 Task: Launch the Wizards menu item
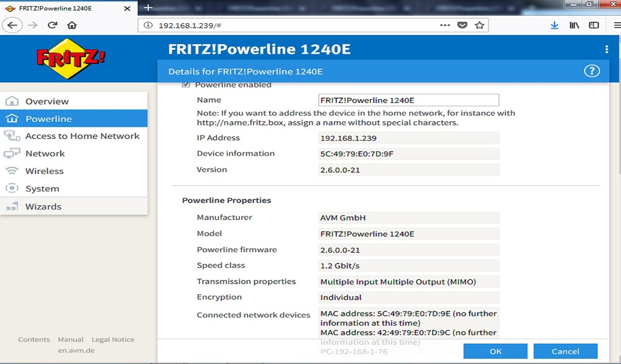pos(74,206)
